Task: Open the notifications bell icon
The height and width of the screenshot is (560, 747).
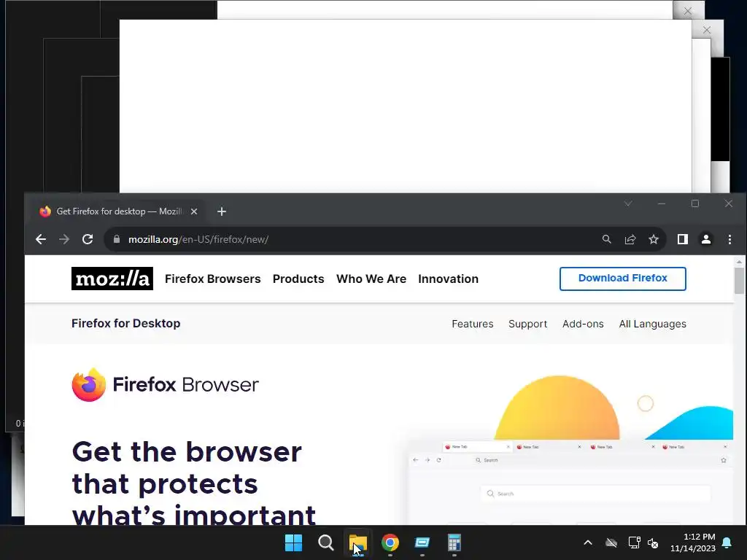Action: [727, 542]
